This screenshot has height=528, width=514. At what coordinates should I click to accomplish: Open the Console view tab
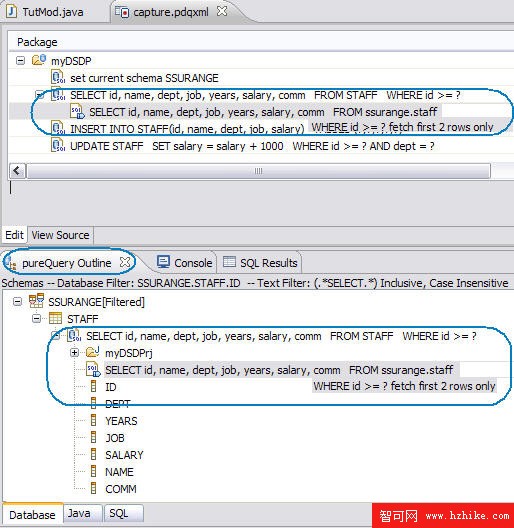coord(185,263)
